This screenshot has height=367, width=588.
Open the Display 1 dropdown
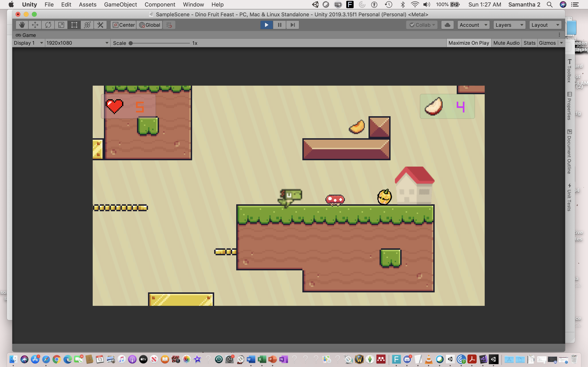28,43
